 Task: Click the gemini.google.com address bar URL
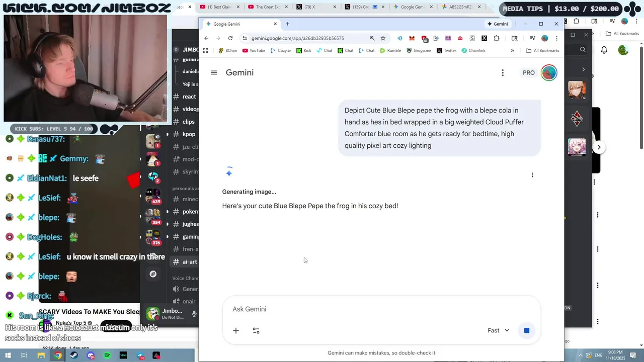click(x=298, y=38)
